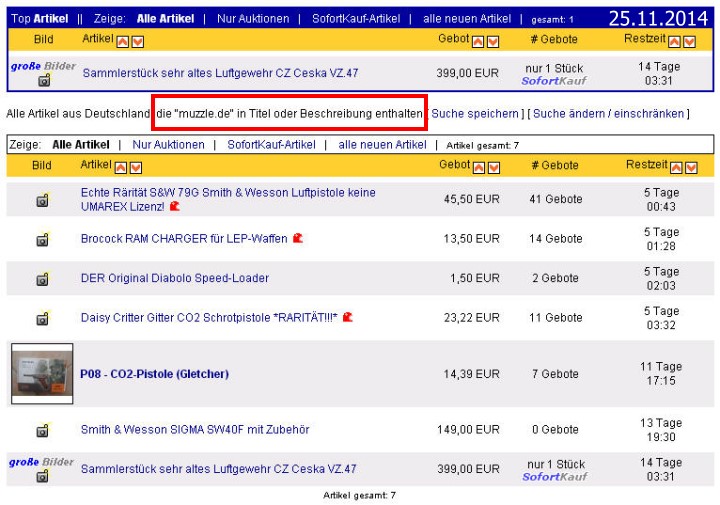
Task: Click camera icon for Smith & Wesson SIGMA listing
Action: point(42,430)
